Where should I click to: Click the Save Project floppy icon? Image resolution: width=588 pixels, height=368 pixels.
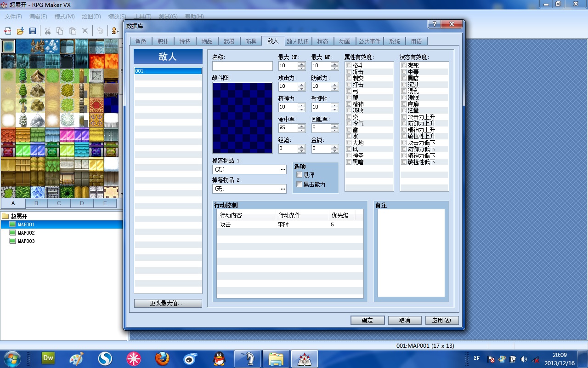click(33, 31)
